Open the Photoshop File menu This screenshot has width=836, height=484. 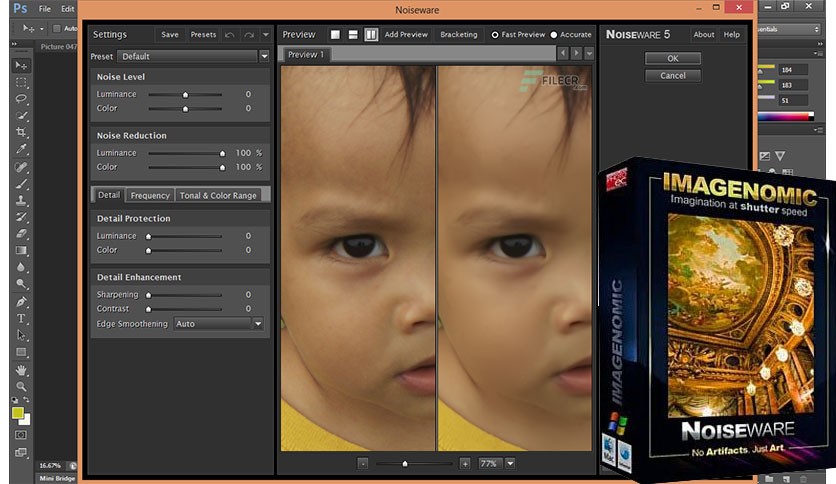[x=45, y=9]
